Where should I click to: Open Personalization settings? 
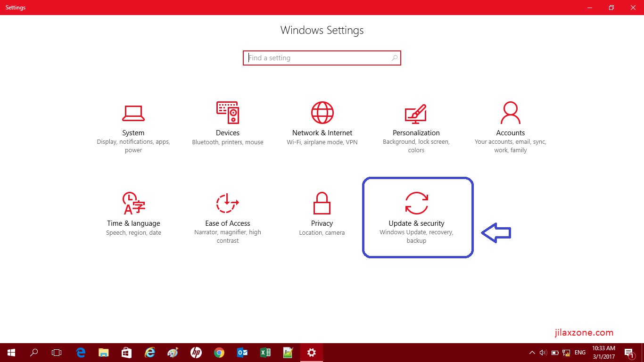point(416,127)
